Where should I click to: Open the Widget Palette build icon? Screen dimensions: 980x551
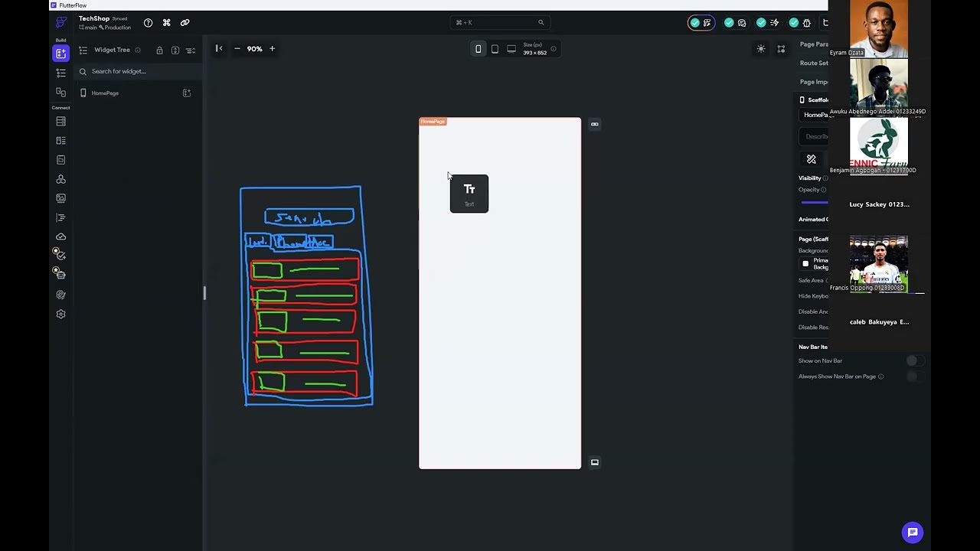click(60, 54)
